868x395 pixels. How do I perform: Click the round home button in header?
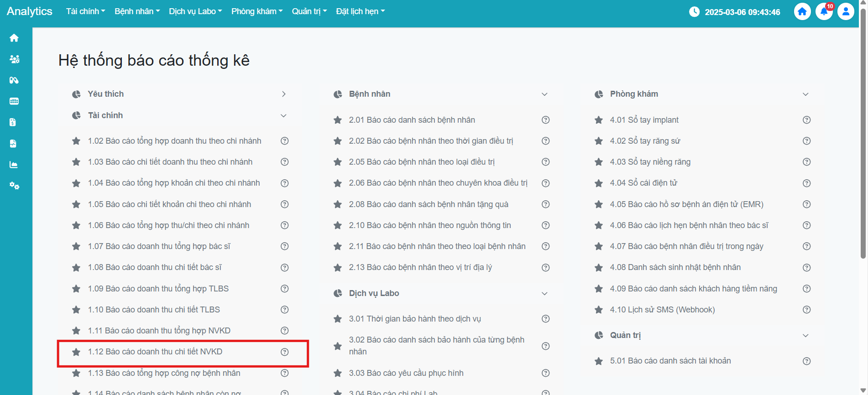(x=802, y=12)
